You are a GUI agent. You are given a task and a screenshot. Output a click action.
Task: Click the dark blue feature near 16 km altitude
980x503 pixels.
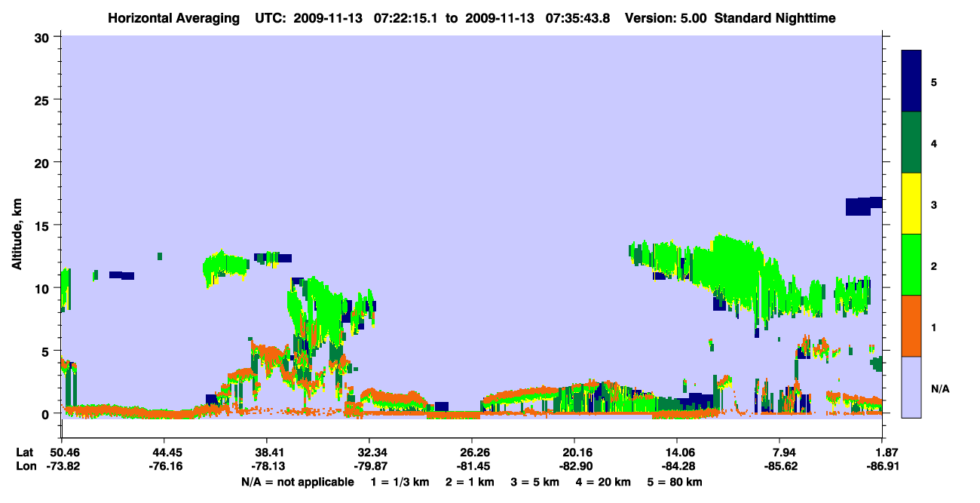[864, 206]
